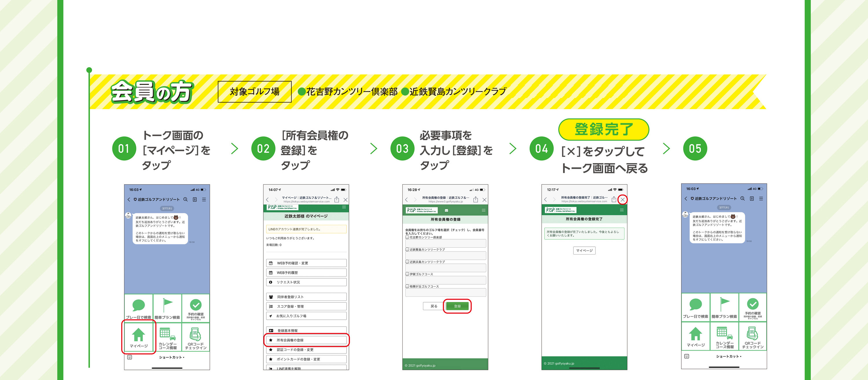Image resolution: width=868 pixels, height=380 pixels.
Task: Open 認証コードの登録・変更 item in step 02
Action: (306, 350)
